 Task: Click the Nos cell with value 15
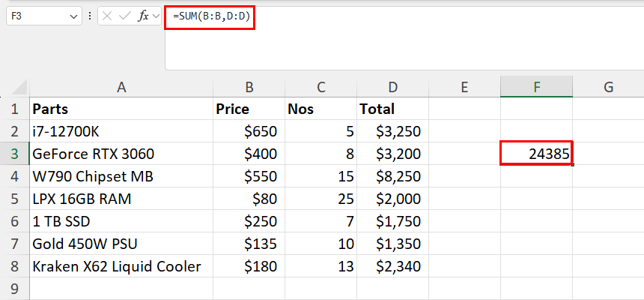(321, 176)
